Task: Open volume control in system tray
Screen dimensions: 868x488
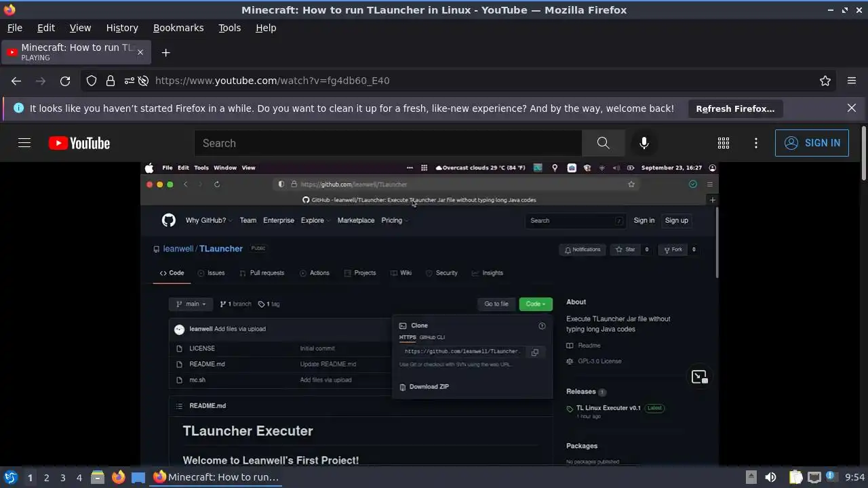Action: coord(770,477)
